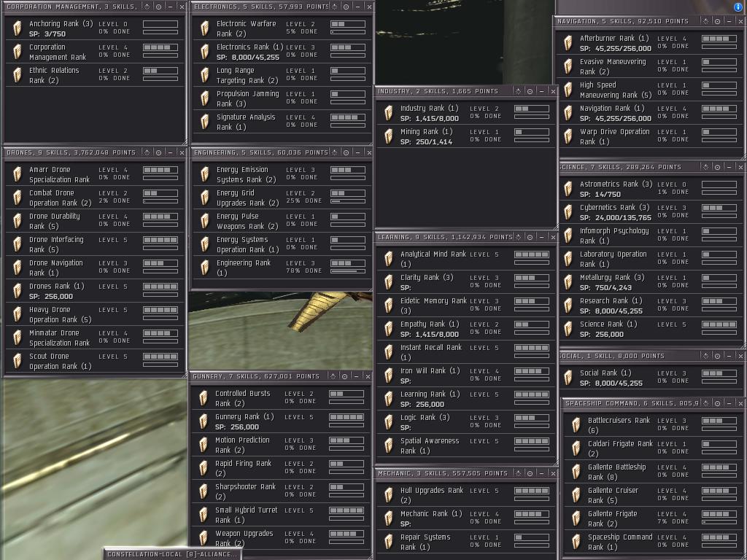
Task: Select the Battlecruisers Rank skill book icon
Action: click(x=576, y=425)
